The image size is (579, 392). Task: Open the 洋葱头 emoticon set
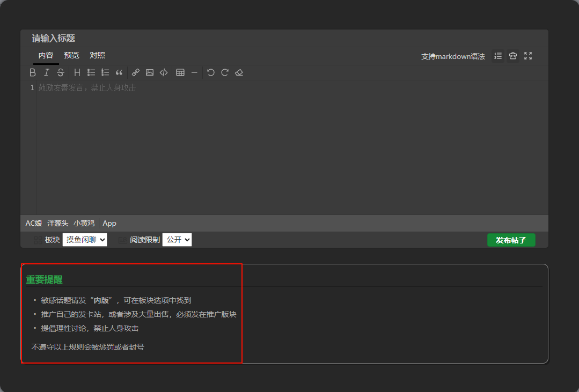pyautogui.click(x=57, y=223)
